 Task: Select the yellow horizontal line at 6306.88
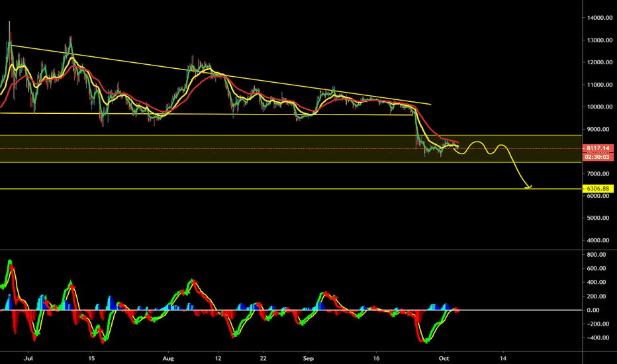coord(291,189)
